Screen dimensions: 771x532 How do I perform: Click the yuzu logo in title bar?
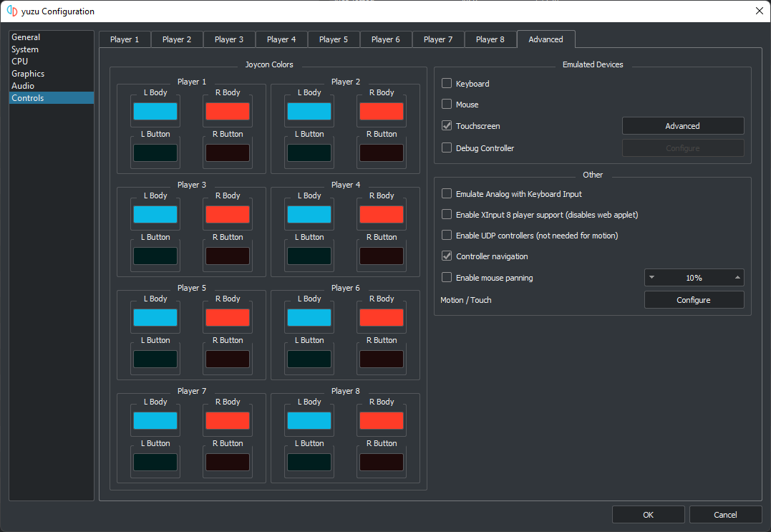(11, 11)
